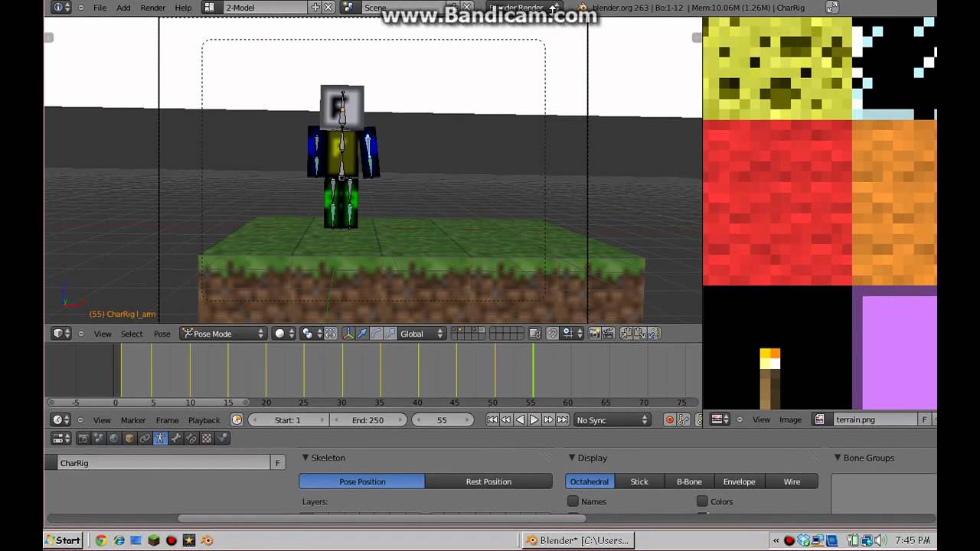The width and height of the screenshot is (980, 551).
Task: Click the paste flipped pose icon
Action: click(653, 334)
